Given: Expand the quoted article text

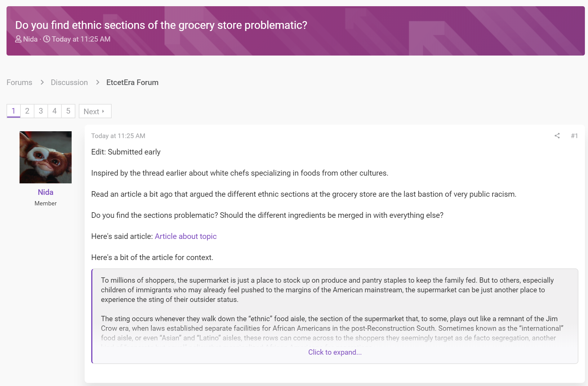Looking at the screenshot, I should coord(335,352).
